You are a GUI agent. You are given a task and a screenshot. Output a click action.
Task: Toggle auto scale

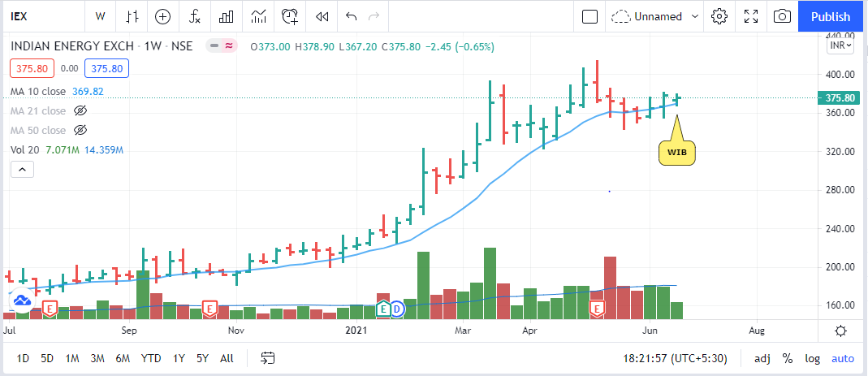(x=843, y=358)
